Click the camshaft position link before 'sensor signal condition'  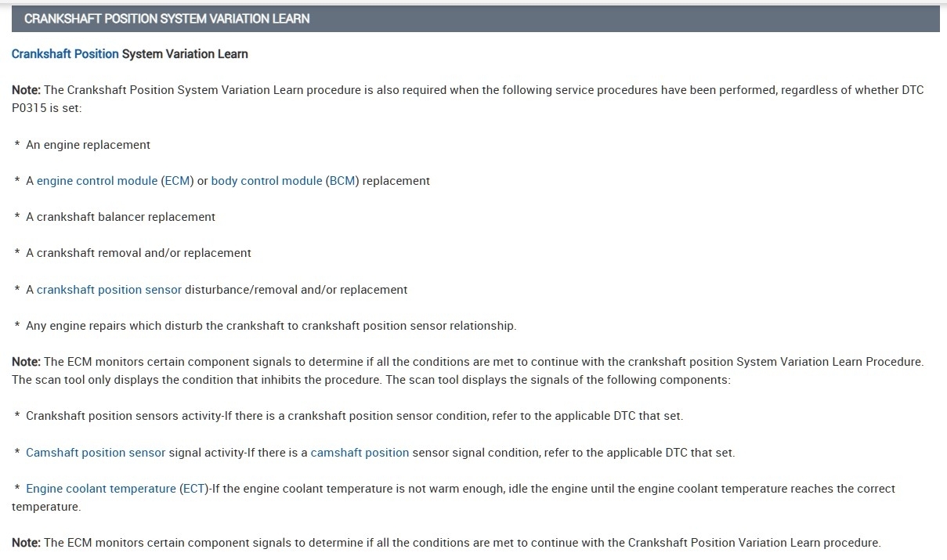pos(360,453)
